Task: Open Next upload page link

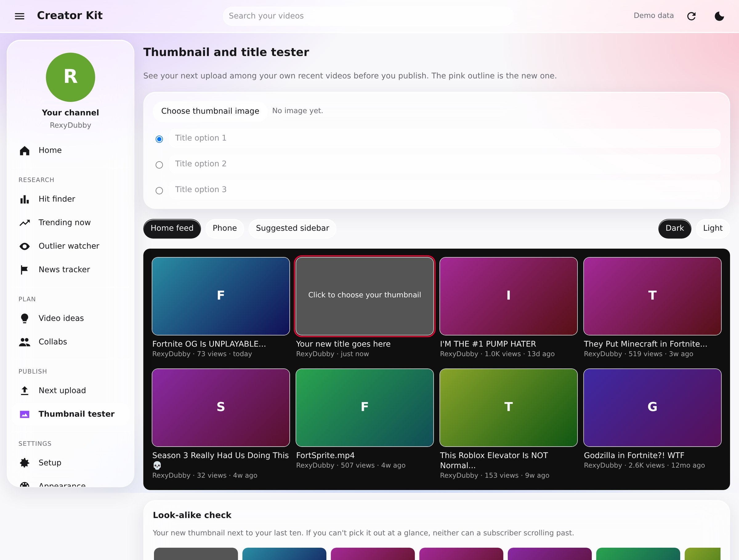Action: point(71,390)
